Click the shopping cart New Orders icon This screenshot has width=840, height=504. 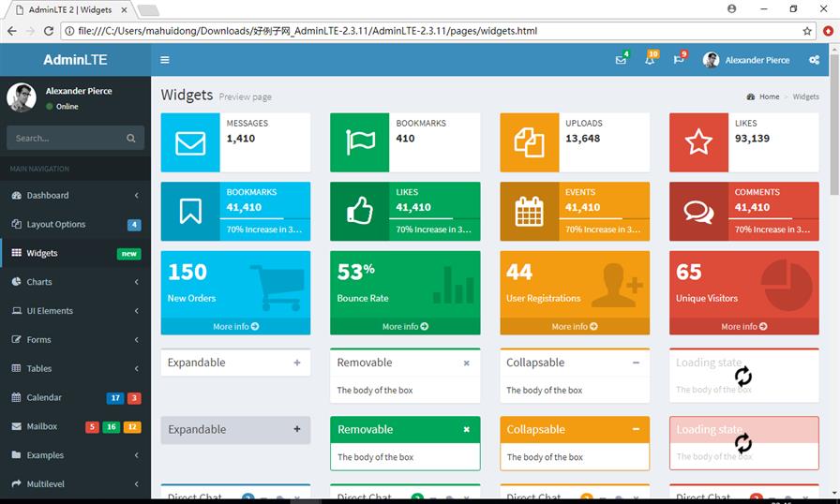point(277,287)
